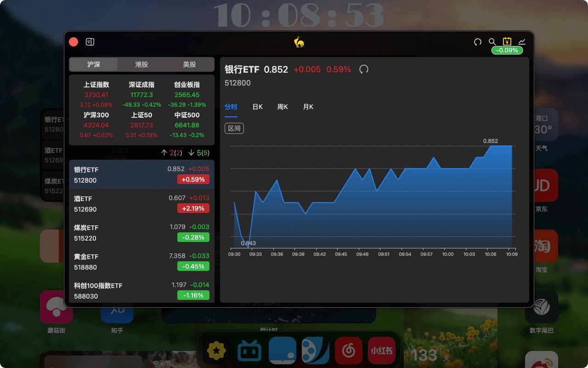Open the 133 天 countdown widget on desktop
This screenshot has width=588, height=368.
[451, 338]
